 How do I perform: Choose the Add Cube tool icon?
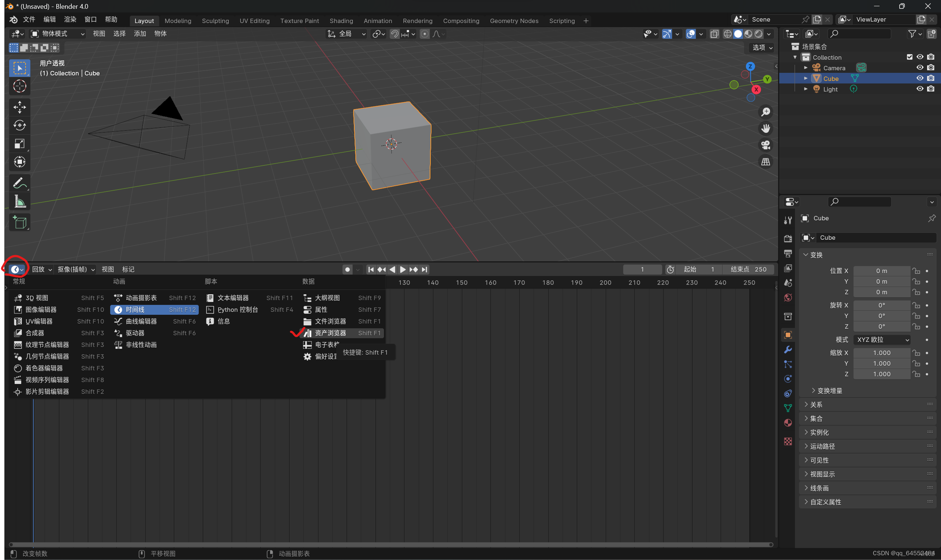coord(19,223)
